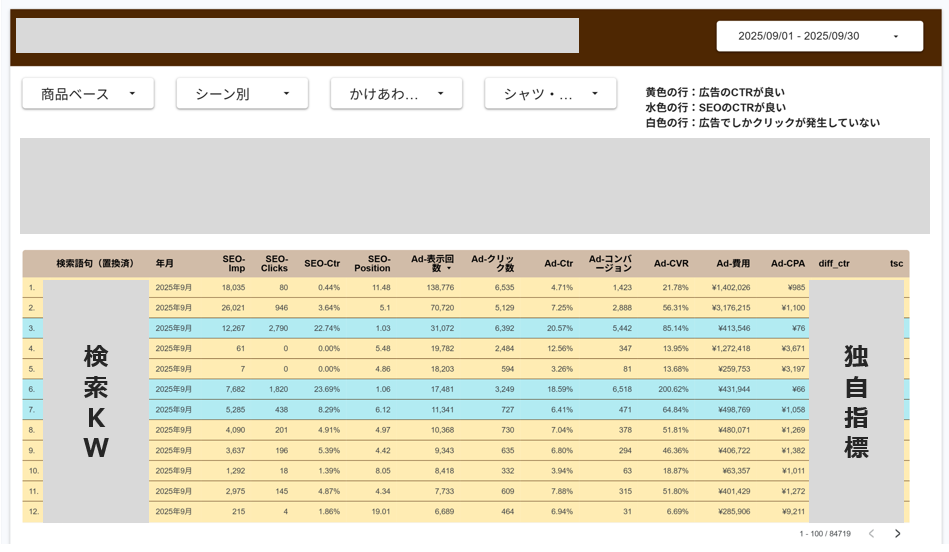The height and width of the screenshot is (552, 949).
Task: Click the SEO-Ctr column header
Action: tap(322, 264)
